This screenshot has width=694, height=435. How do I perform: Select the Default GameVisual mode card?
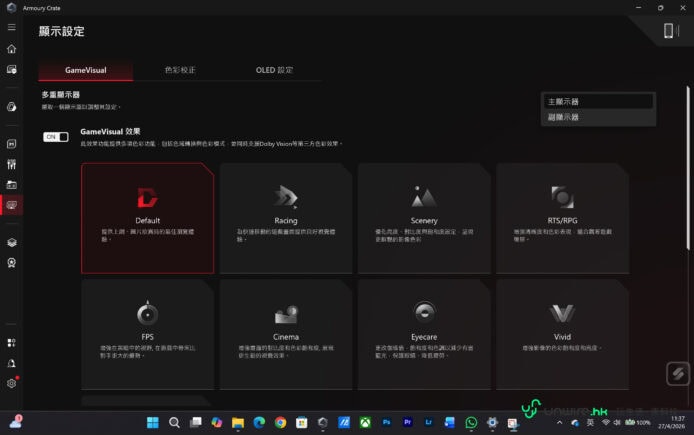[147, 218]
